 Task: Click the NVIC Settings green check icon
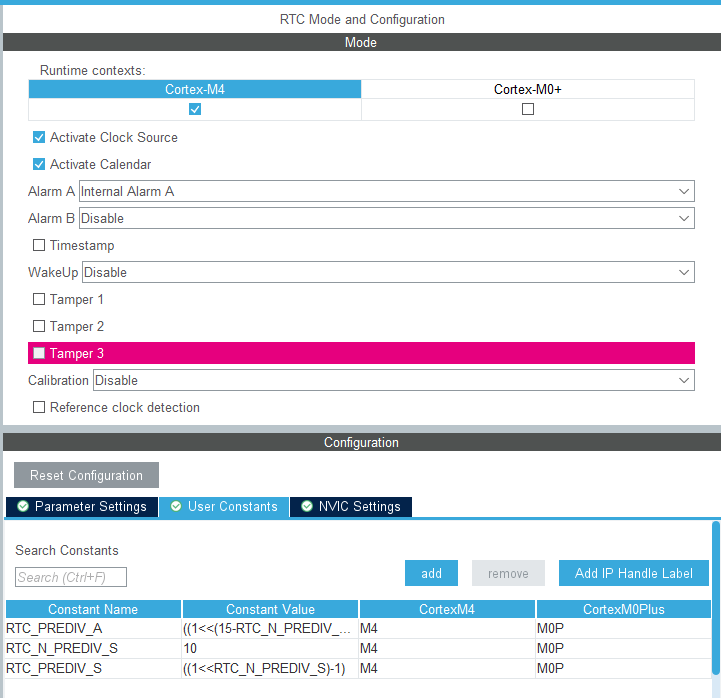coord(307,507)
